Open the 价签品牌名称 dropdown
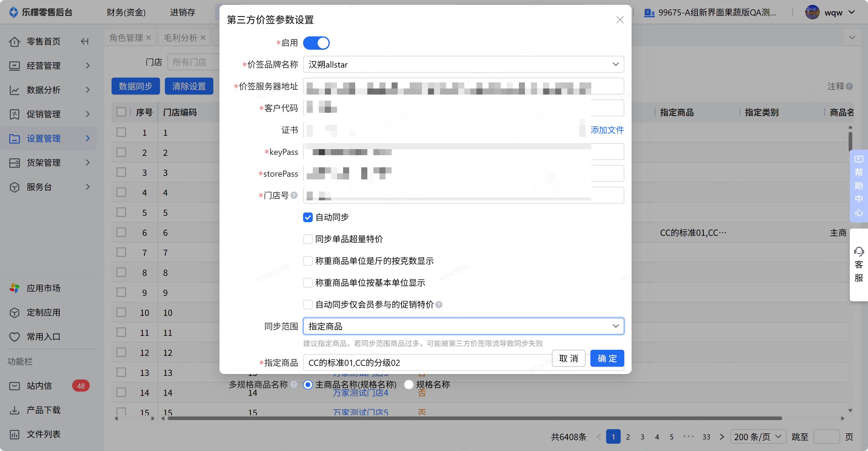Viewport: 868px width, 451px height. tap(463, 64)
